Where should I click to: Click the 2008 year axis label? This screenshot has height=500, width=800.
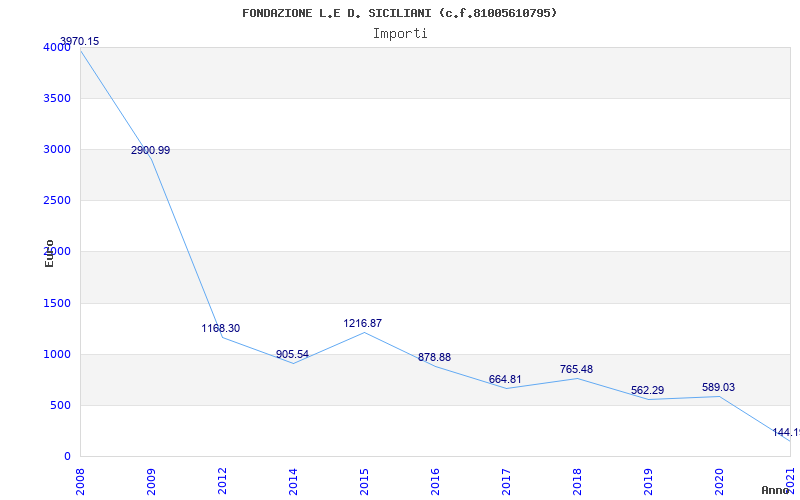point(81,479)
